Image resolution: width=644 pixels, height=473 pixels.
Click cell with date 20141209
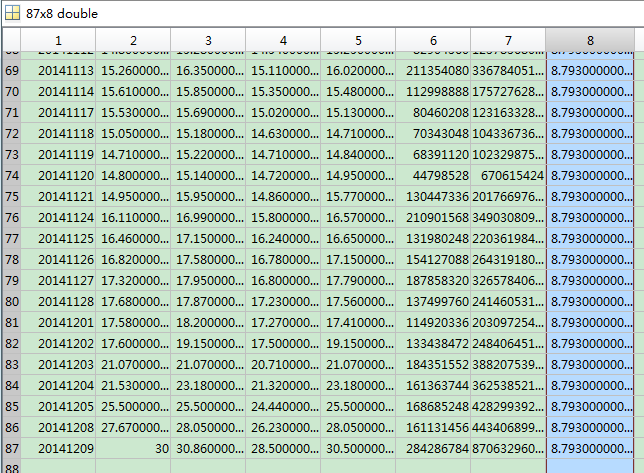58,448
